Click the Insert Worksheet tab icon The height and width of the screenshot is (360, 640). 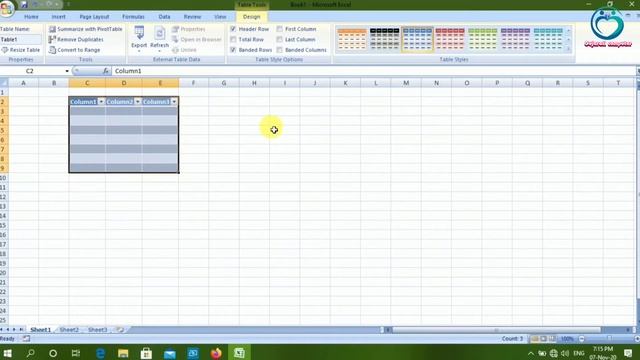pos(120,329)
